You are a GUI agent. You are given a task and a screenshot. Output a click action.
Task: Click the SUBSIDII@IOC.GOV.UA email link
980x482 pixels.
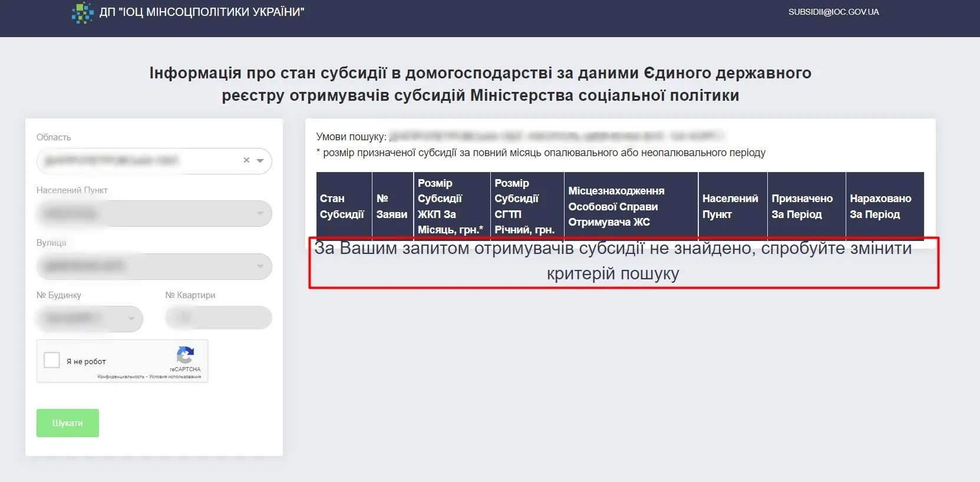pos(833,12)
